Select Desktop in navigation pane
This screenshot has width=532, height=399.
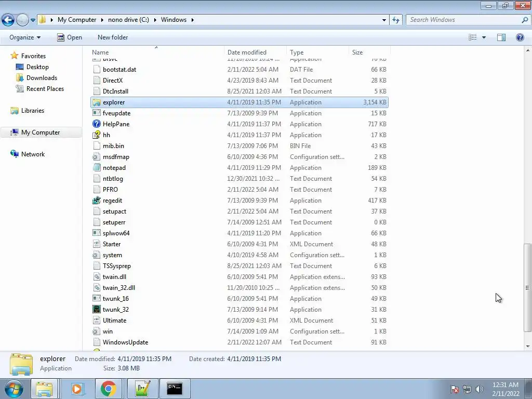(37, 67)
